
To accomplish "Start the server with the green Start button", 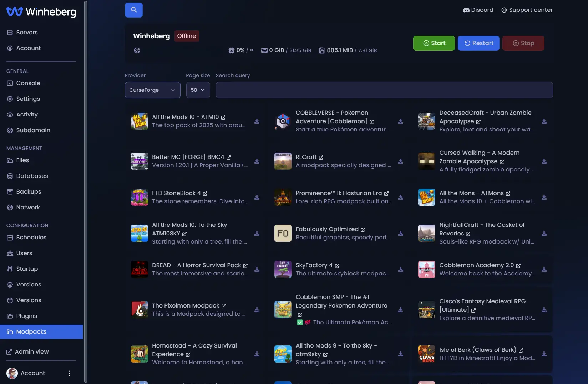I will [x=434, y=43].
